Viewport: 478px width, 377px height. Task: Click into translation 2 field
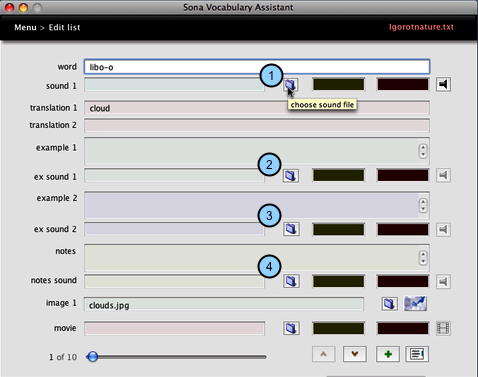click(x=257, y=126)
